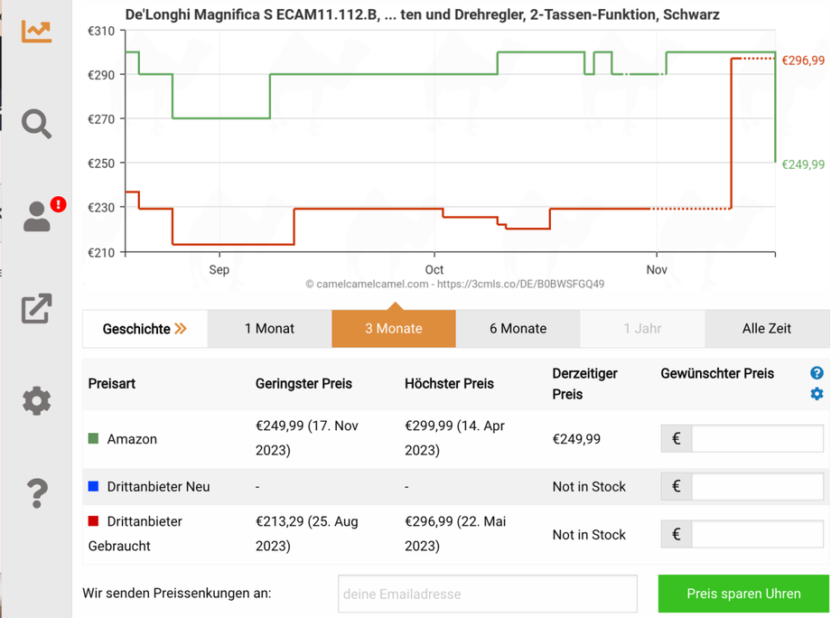Screen dimensions: 840x618
Task: Click the green €249,99 chart end label
Action: click(x=803, y=164)
